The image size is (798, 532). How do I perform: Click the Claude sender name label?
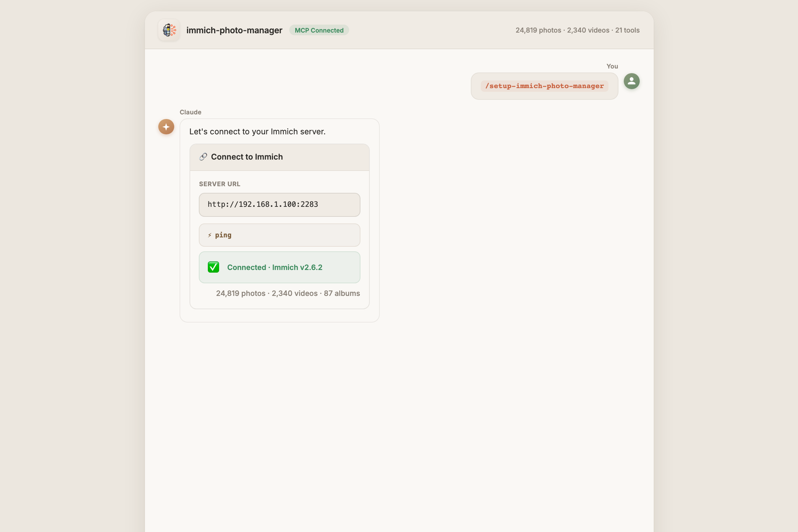[x=190, y=112]
